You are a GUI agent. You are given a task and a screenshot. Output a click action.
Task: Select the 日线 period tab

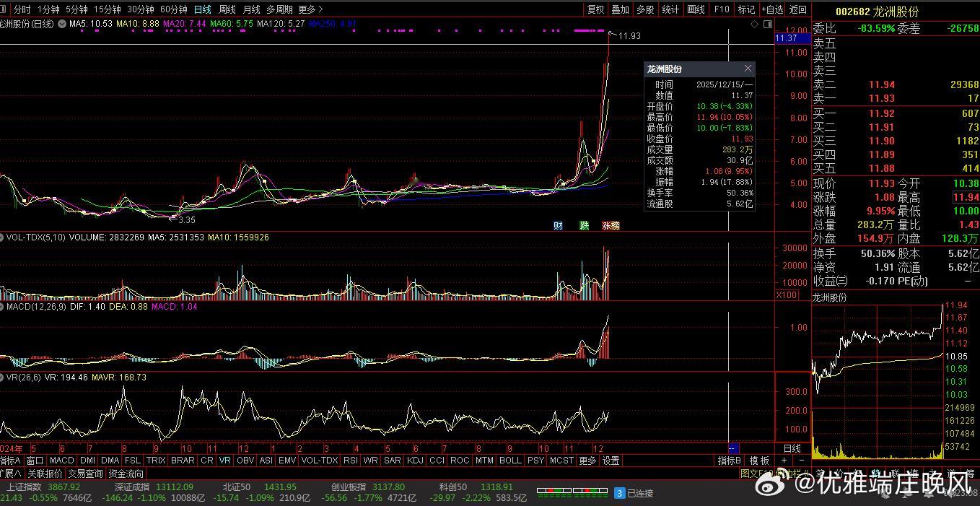point(203,9)
